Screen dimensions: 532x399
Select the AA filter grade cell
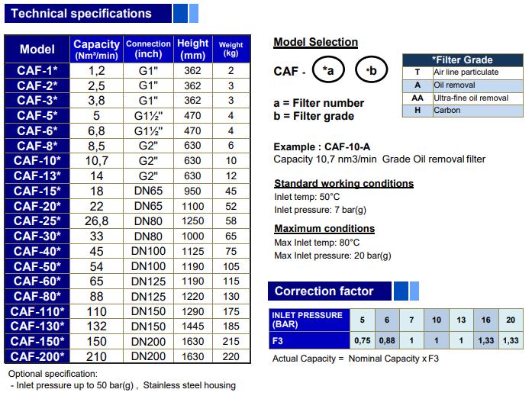point(418,98)
